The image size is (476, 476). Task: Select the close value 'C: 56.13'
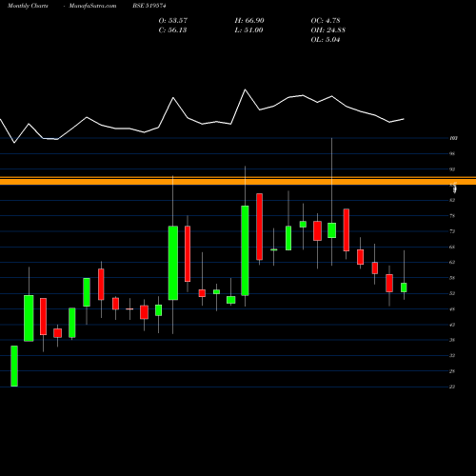(x=172, y=30)
